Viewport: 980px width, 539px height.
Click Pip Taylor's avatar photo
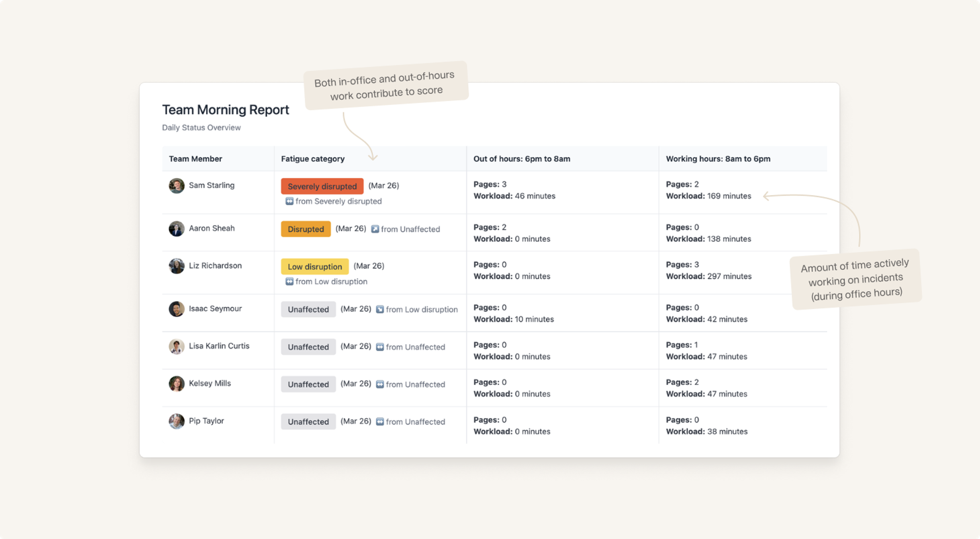pyautogui.click(x=176, y=421)
